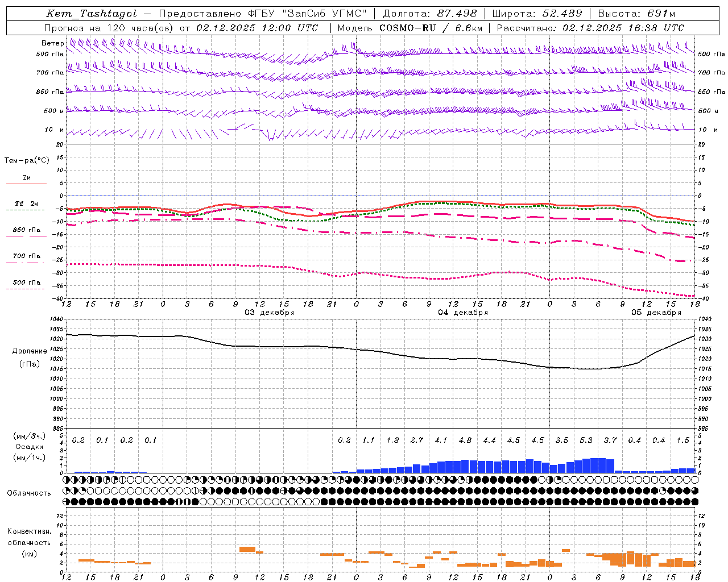The height and width of the screenshot is (582, 728).
Task: Click the 4.4 precipitation value
Action: point(489,440)
